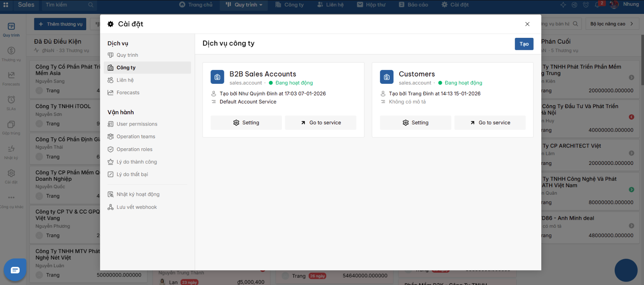Open the Nhung user avatar menu
This screenshot has width=644, height=285.
[614, 5]
